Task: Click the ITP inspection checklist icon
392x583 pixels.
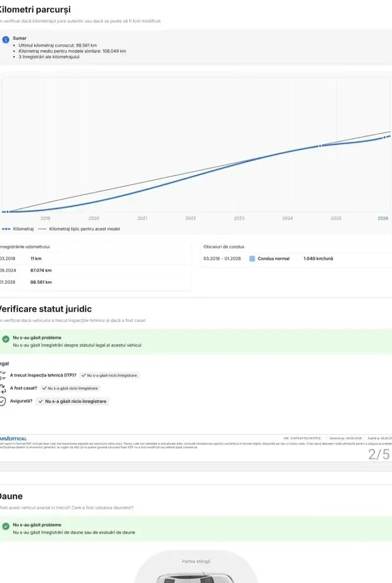Action: (3, 375)
